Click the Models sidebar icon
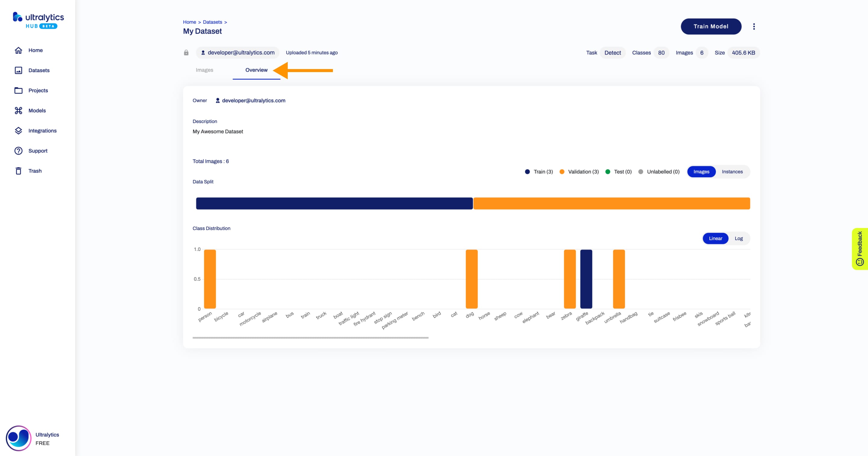This screenshot has height=456, width=868. pos(18,110)
